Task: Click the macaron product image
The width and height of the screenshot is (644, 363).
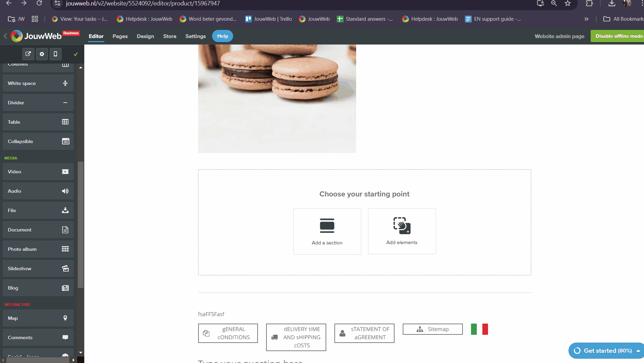Action: coord(277,99)
